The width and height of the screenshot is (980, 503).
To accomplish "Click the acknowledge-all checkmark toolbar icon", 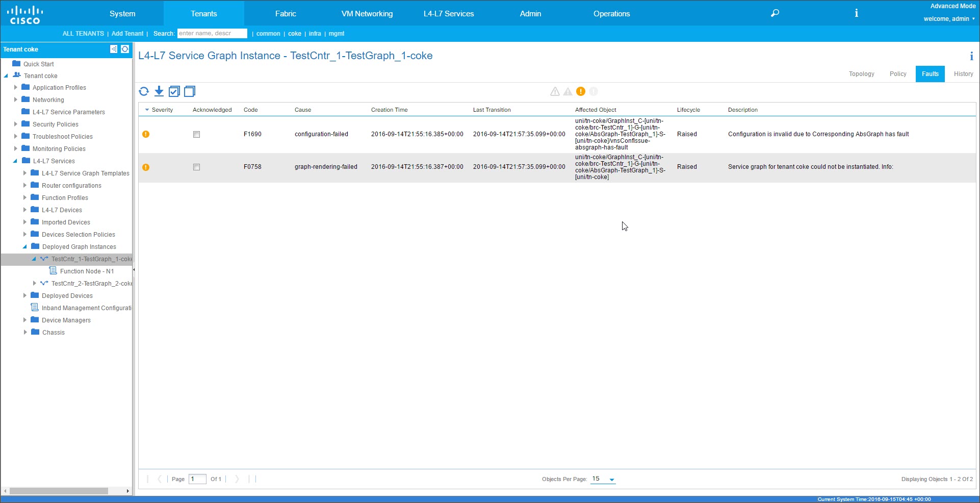I will [174, 91].
